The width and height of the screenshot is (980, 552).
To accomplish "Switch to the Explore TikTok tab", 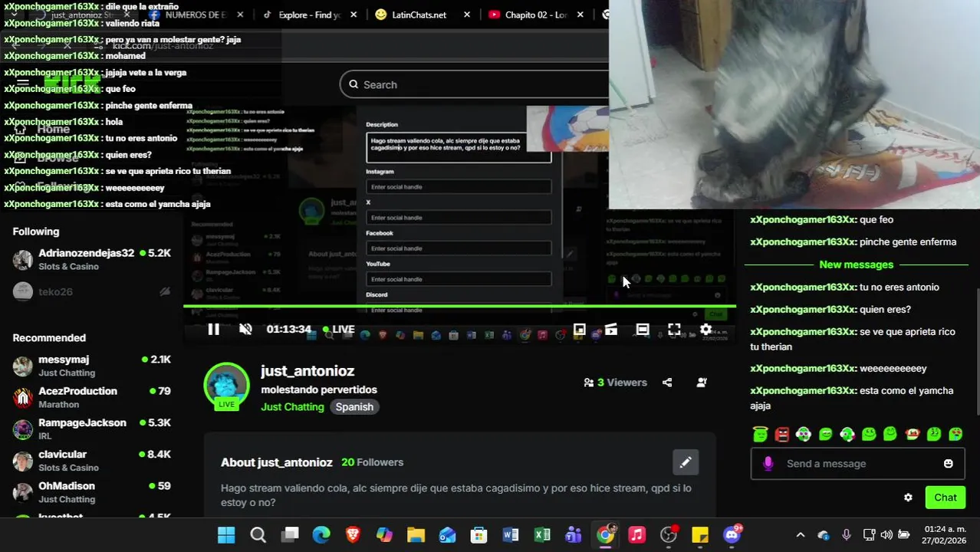I will tap(309, 15).
